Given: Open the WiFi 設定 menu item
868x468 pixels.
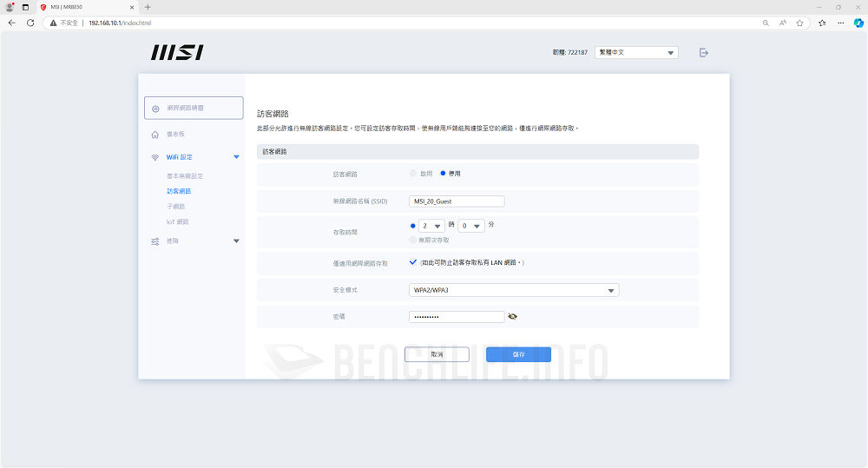Looking at the screenshot, I should [x=180, y=157].
